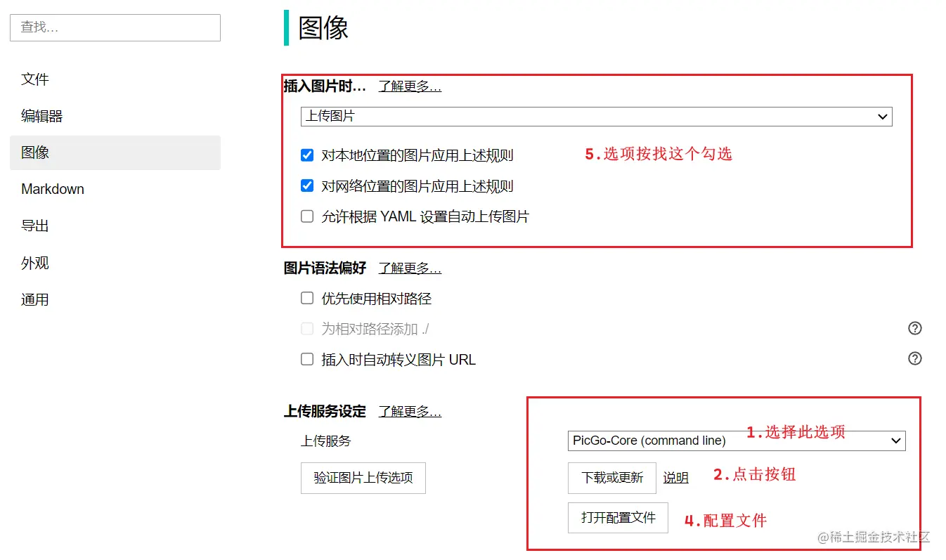Click the 验证图片上传选项 button

point(363,478)
